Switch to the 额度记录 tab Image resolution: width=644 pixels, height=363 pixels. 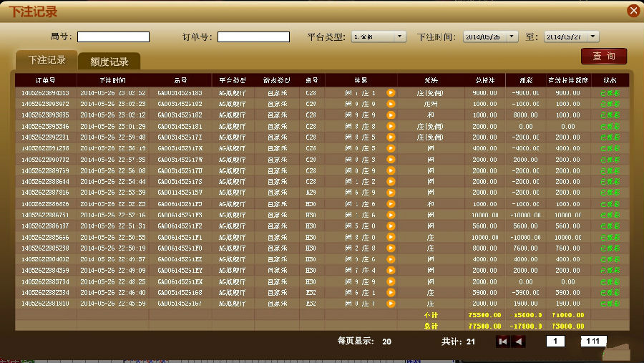click(x=109, y=62)
